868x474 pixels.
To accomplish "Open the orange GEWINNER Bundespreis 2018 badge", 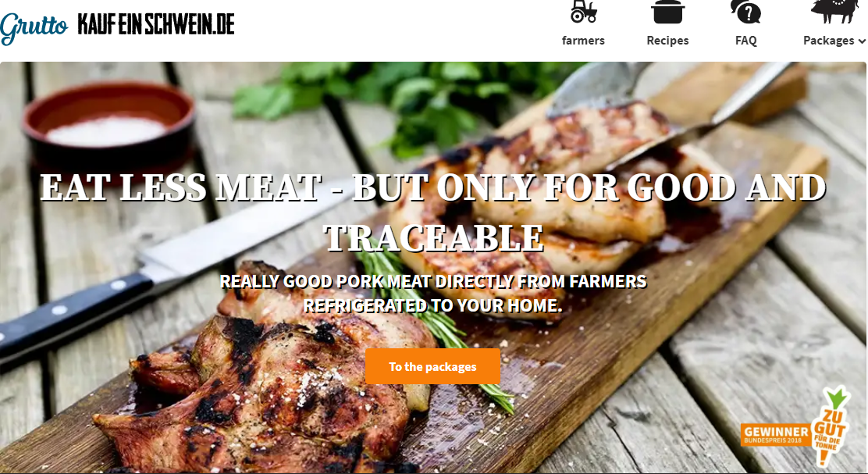I will click(775, 435).
